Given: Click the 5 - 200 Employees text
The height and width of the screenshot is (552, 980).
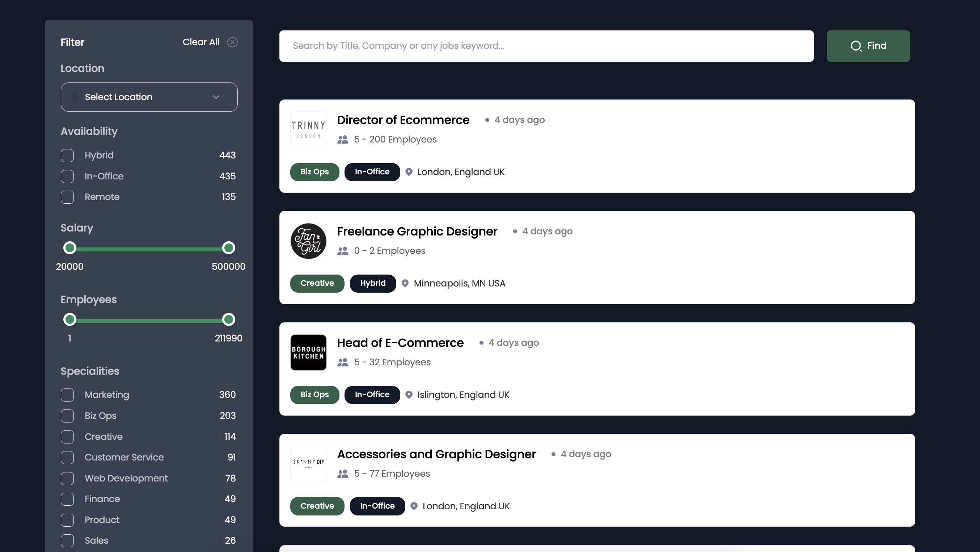Looking at the screenshot, I should [x=395, y=140].
